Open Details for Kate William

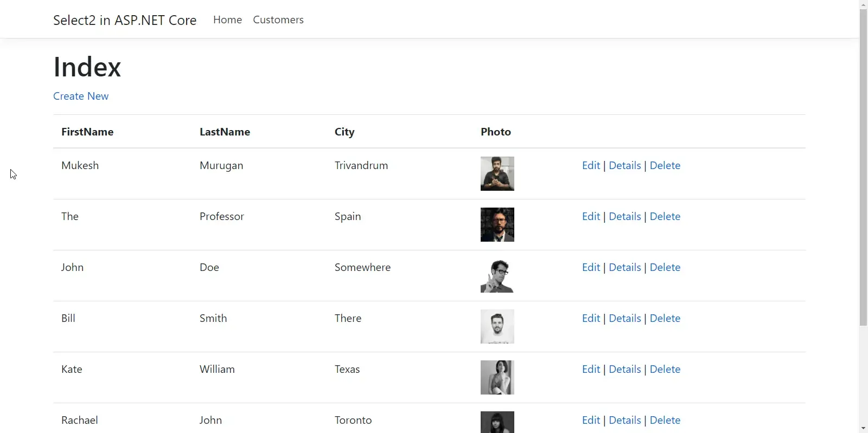tap(624, 369)
